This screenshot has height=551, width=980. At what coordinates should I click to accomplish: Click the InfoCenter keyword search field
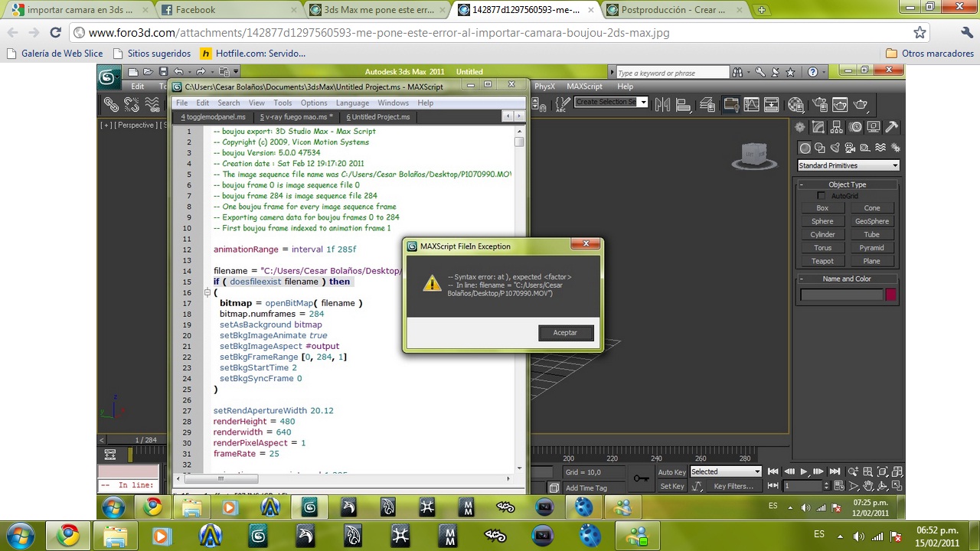coord(671,73)
